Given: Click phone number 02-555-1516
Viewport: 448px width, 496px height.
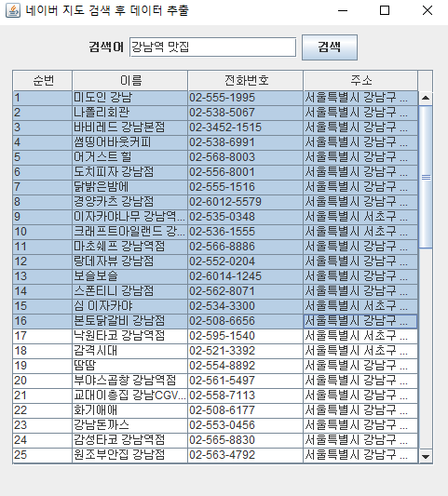Looking at the screenshot, I should pyautogui.click(x=246, y=187).
